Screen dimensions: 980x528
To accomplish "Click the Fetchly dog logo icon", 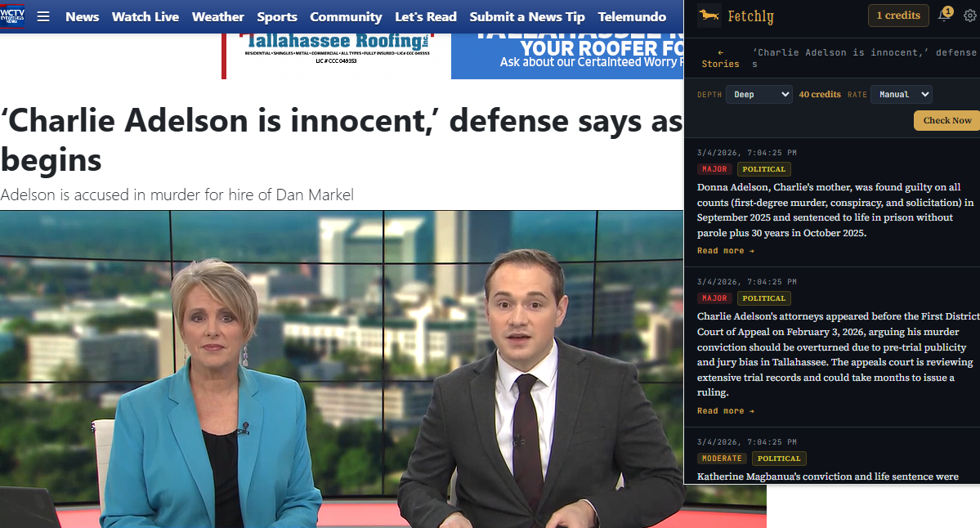I will coord(709,16).
